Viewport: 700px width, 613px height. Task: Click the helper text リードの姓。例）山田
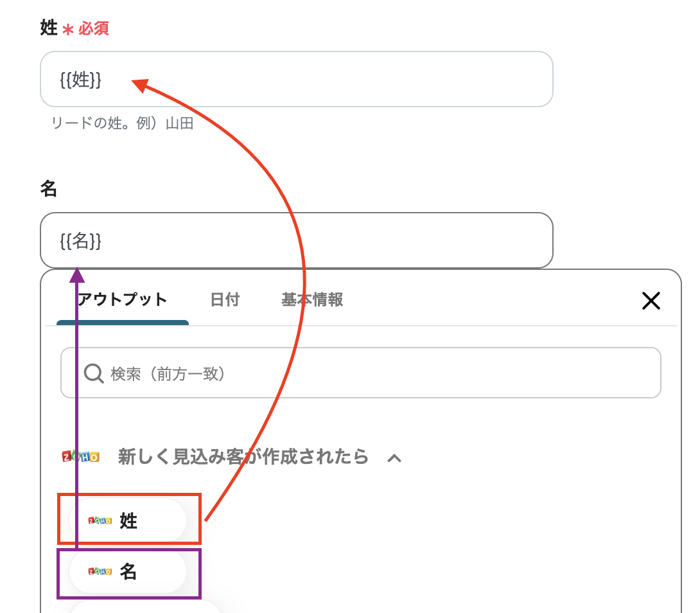122,123
